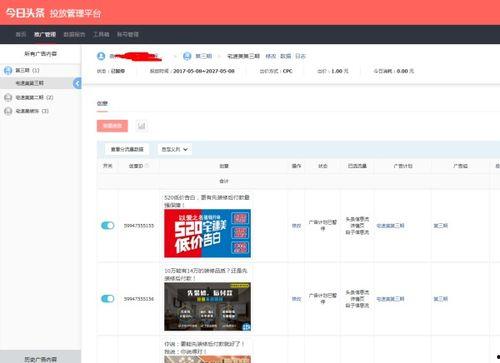Click the 状态 column header
Viewport: 500px width, 363px height.
coord(323,166)
